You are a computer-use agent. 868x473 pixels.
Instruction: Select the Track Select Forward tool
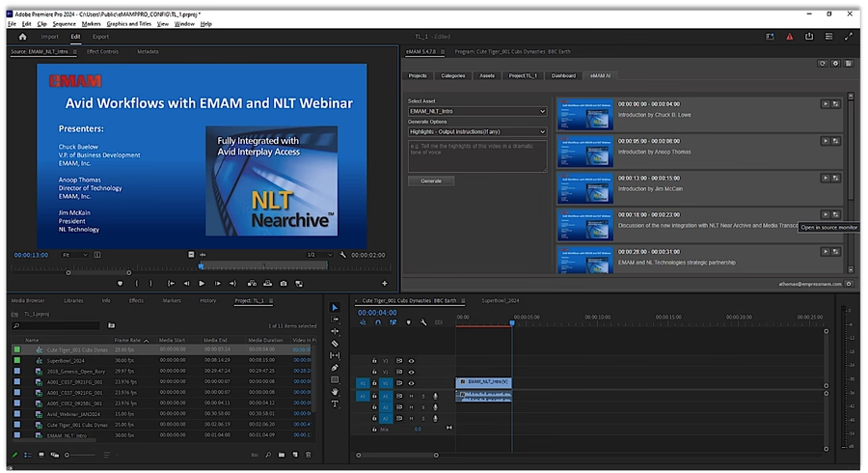[x=335, y=320]
